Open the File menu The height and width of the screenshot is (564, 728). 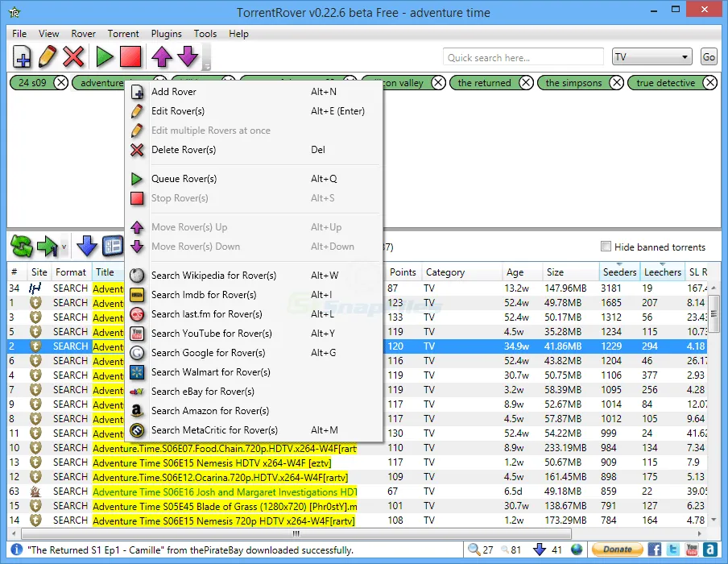pyautogui.click(x=19, y=34)
